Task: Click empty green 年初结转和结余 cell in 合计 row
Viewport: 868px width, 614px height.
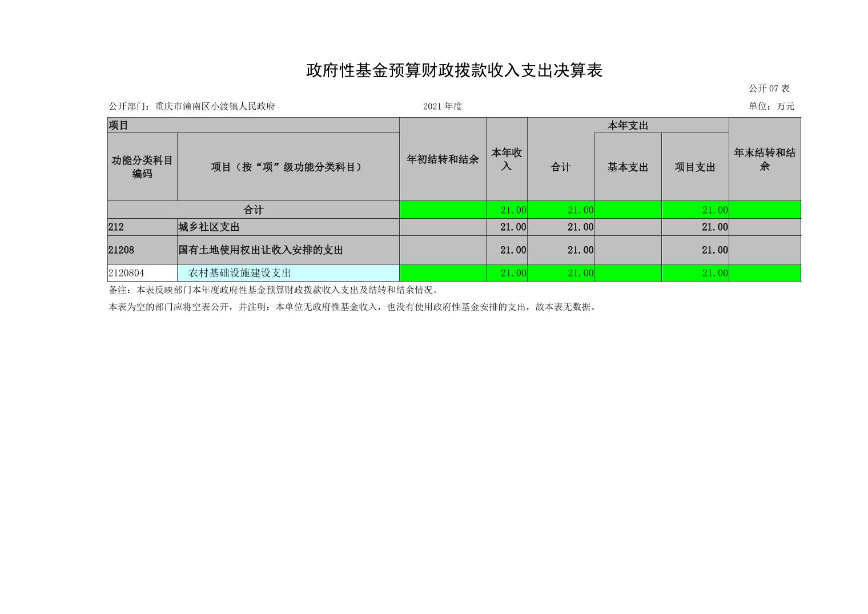Action: coord(443,210)
